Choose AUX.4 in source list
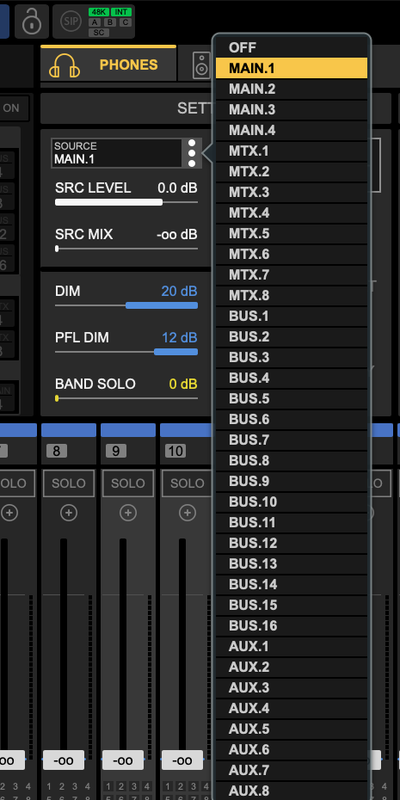The height and width of the screenshot is (800, 400). click(291, 709)
